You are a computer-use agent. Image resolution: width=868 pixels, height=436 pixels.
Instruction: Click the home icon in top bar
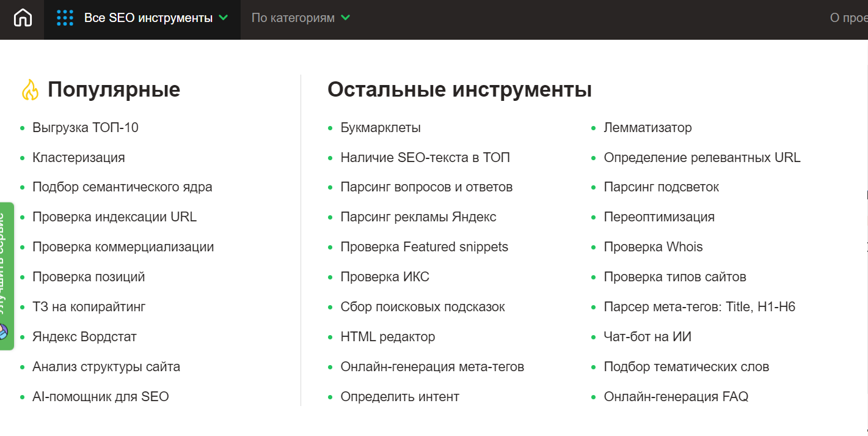(23, 18)
